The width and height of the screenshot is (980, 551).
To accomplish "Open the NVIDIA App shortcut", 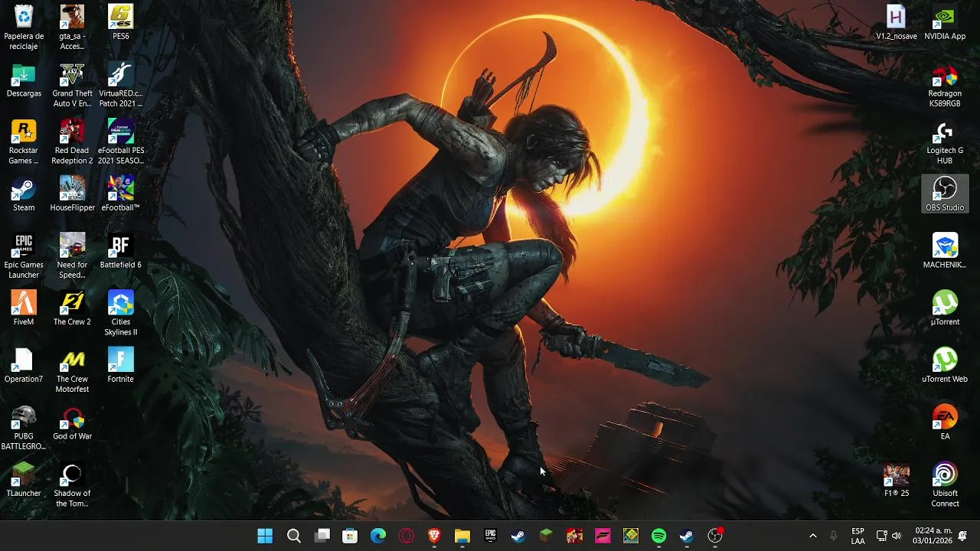I will (x=945, y=22).
